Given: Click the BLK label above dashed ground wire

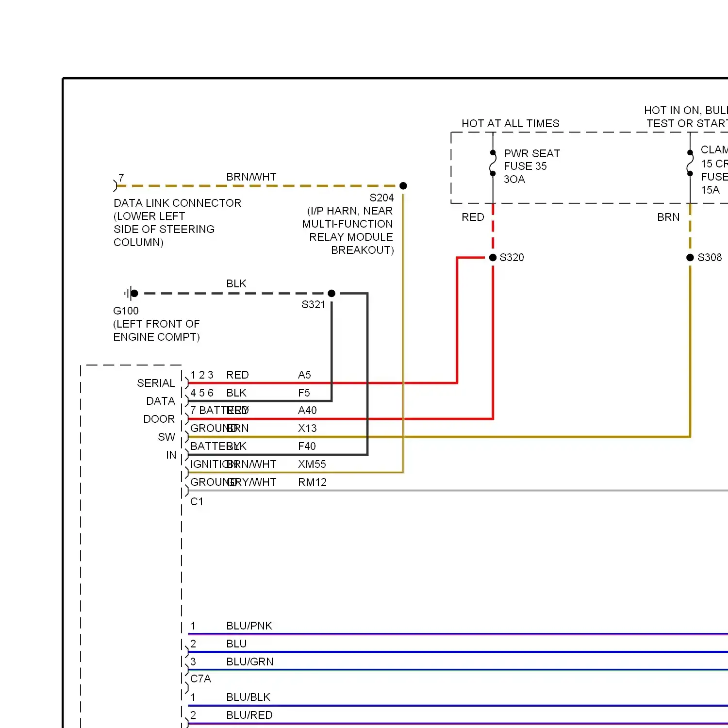Looking at the screenshot, I should tap(236, 283).
